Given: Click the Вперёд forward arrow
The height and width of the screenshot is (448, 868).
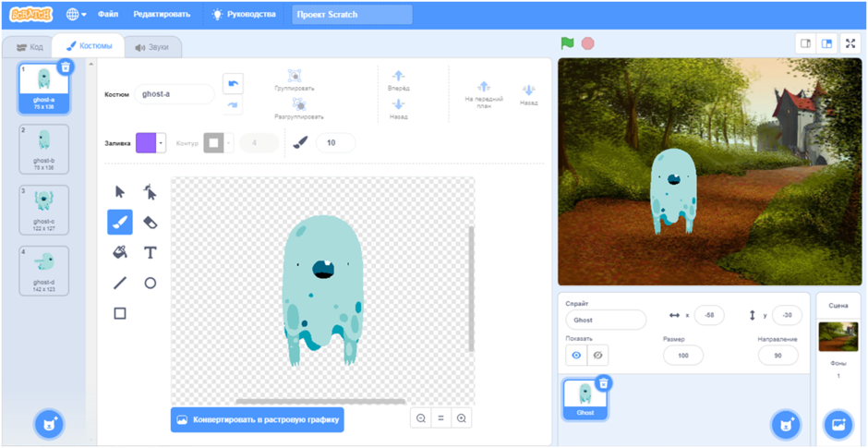Looking at the screenshot, I should click(x=399, y=76).
